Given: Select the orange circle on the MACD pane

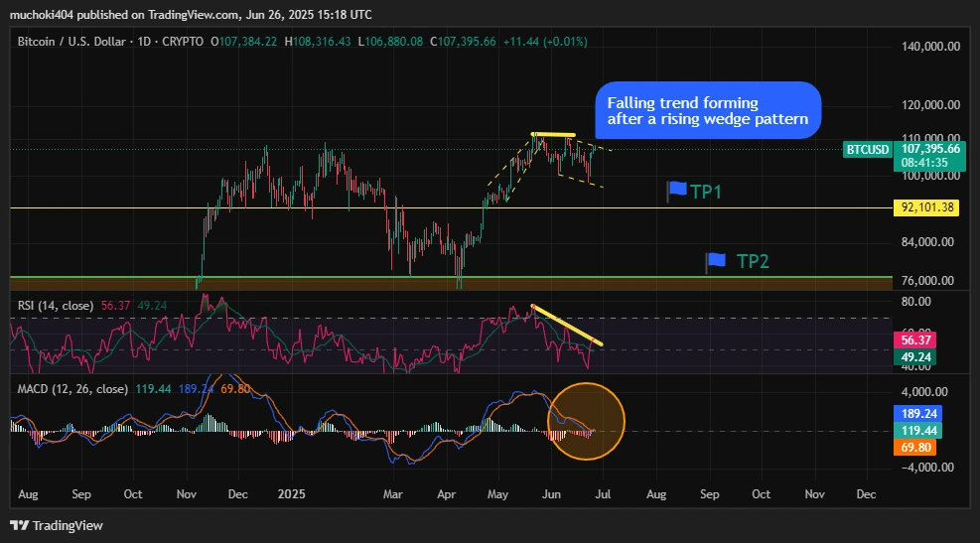Looking at the screenshot, I should [586, 421].
